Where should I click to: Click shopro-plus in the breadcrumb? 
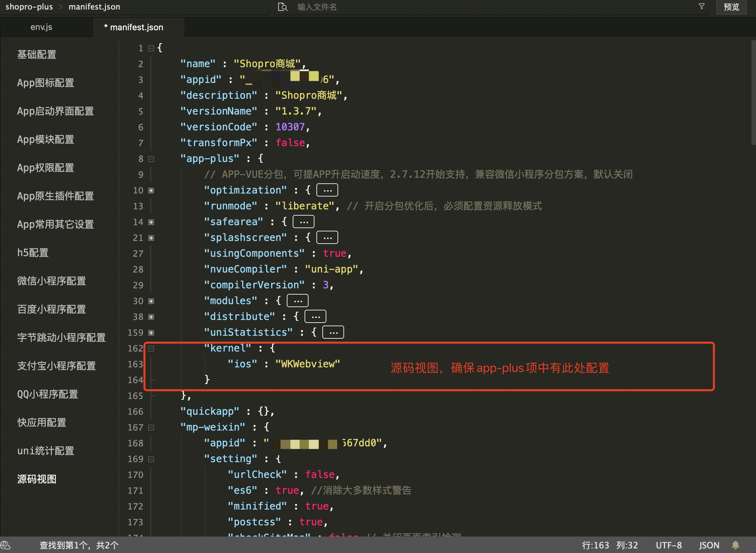(29, 7)
